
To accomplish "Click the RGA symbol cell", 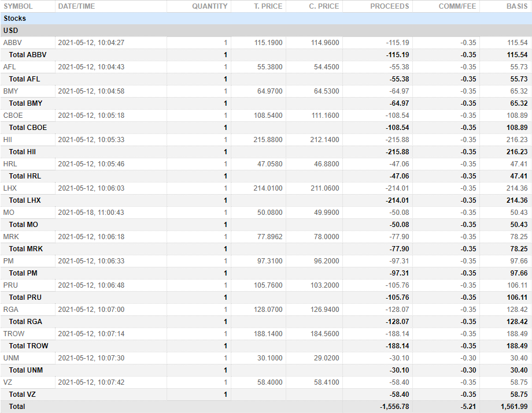I will pos(11,310).
